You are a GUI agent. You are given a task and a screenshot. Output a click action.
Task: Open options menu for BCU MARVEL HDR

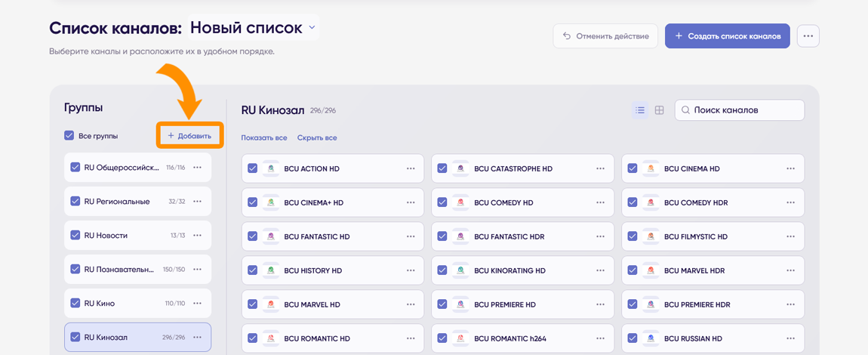[x=790, y=271]
